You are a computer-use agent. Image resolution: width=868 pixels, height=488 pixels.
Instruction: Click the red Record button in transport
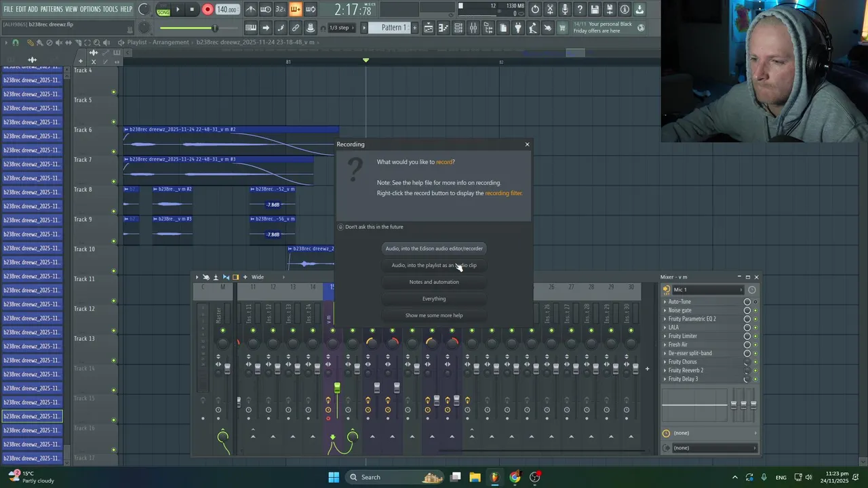click(x=208, y=9)
